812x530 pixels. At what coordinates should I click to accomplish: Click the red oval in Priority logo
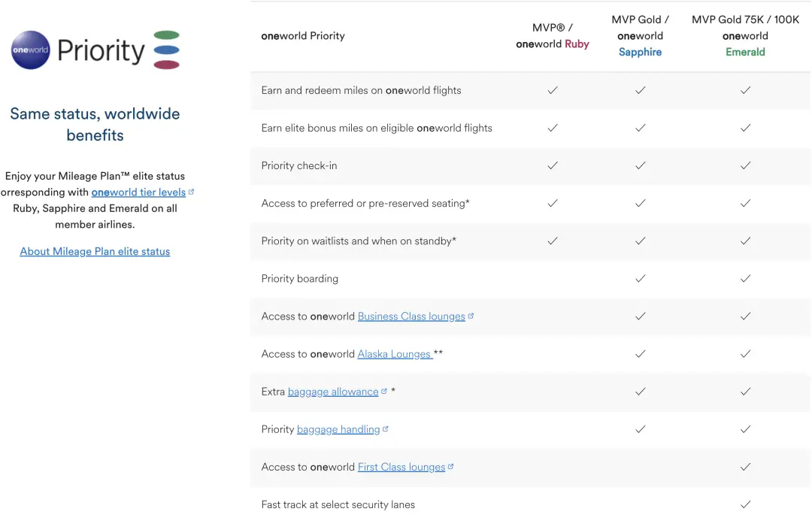click(166, 65)
